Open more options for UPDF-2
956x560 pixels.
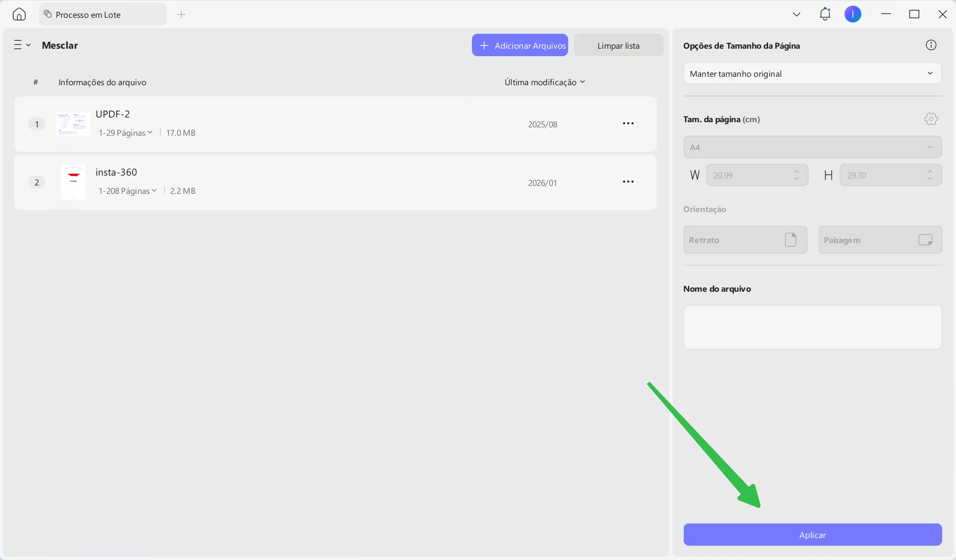628,124
